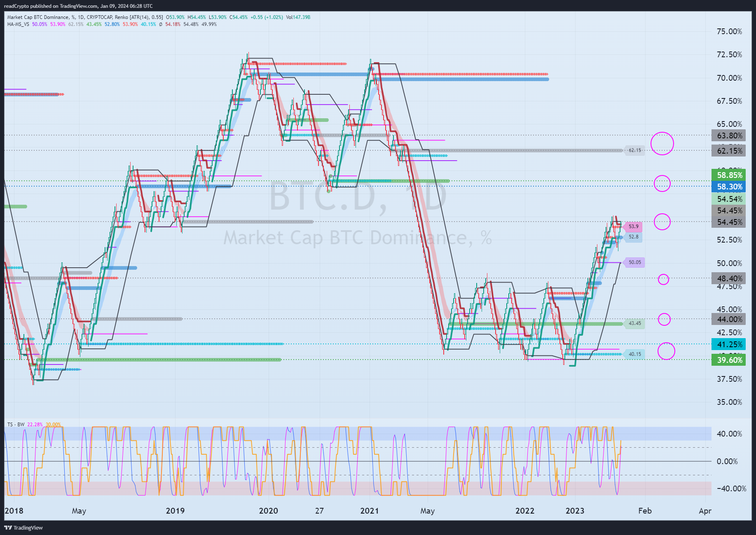This screenshot has height=535, width=756.
Task: Click the 40.00% indicator scale label
Action: (729, 434)
